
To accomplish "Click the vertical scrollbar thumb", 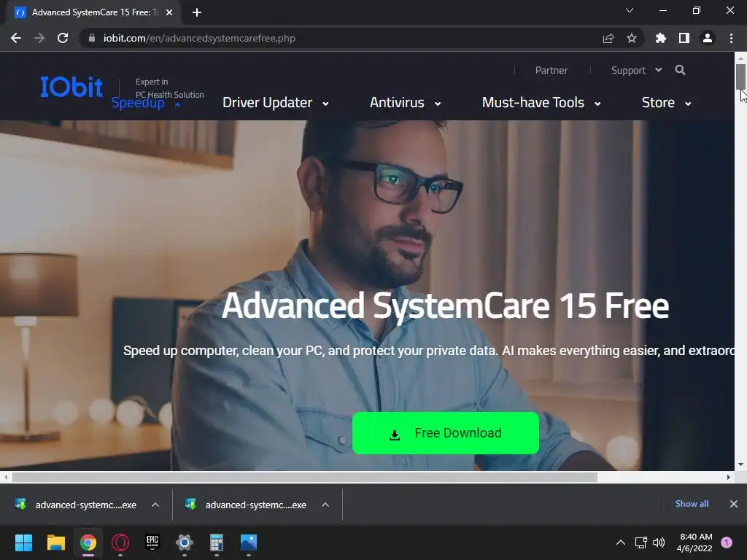I will 740,76.
